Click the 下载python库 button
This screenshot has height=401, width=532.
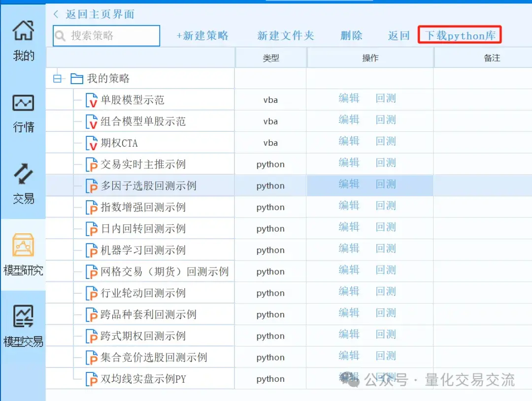click(460, 35)
